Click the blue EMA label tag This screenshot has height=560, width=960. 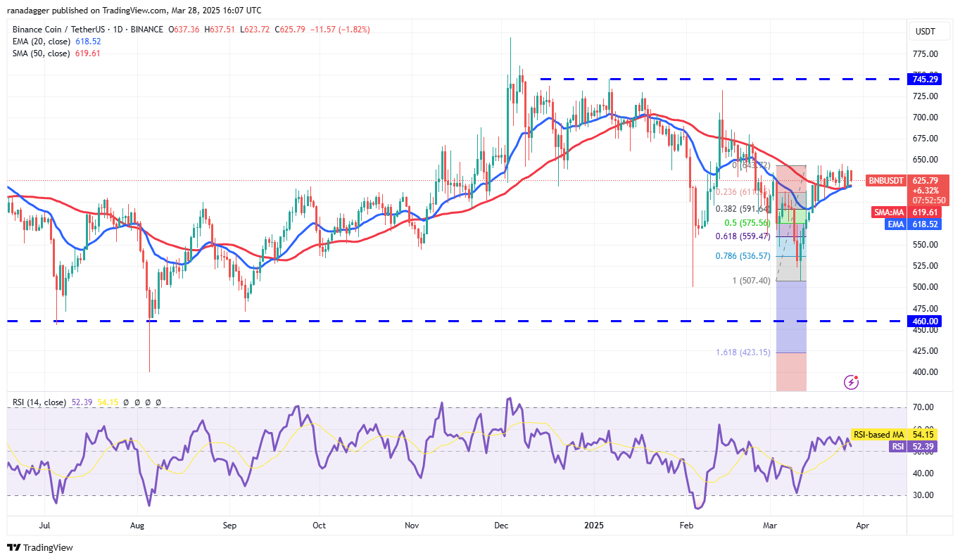895,224
